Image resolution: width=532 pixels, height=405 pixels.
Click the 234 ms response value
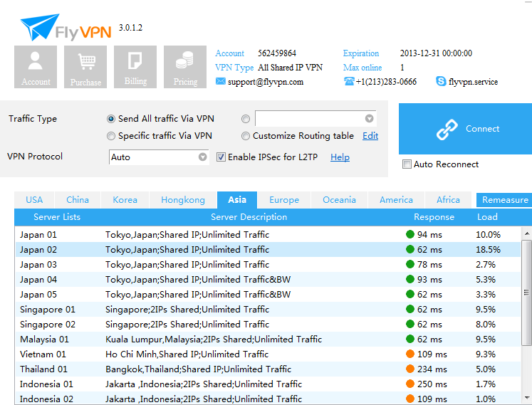432,369
